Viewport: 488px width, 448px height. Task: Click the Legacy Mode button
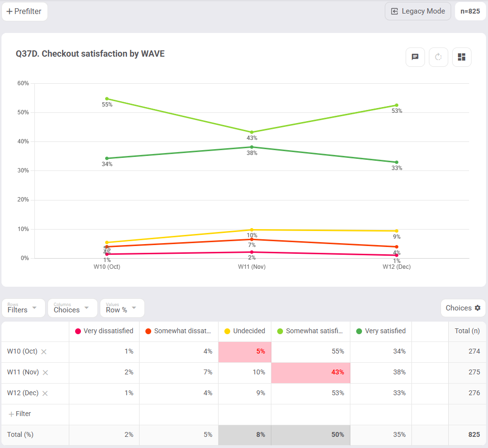click(418, 11)
